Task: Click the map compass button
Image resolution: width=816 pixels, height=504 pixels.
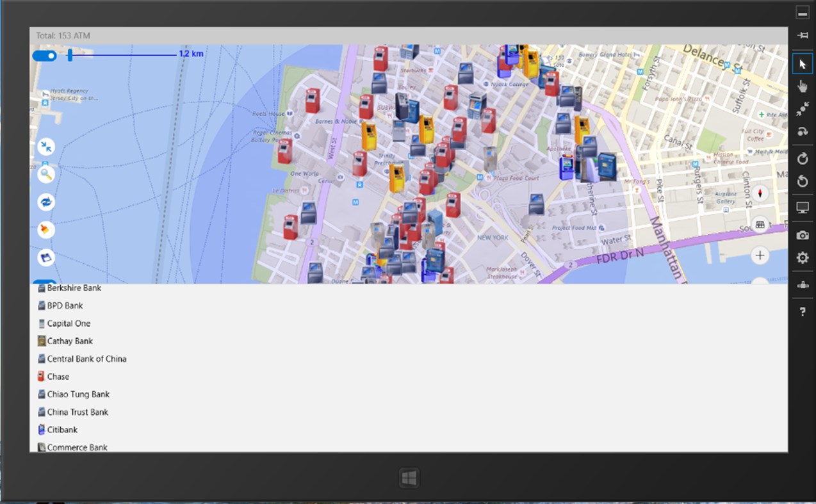Action: (760, 193)
